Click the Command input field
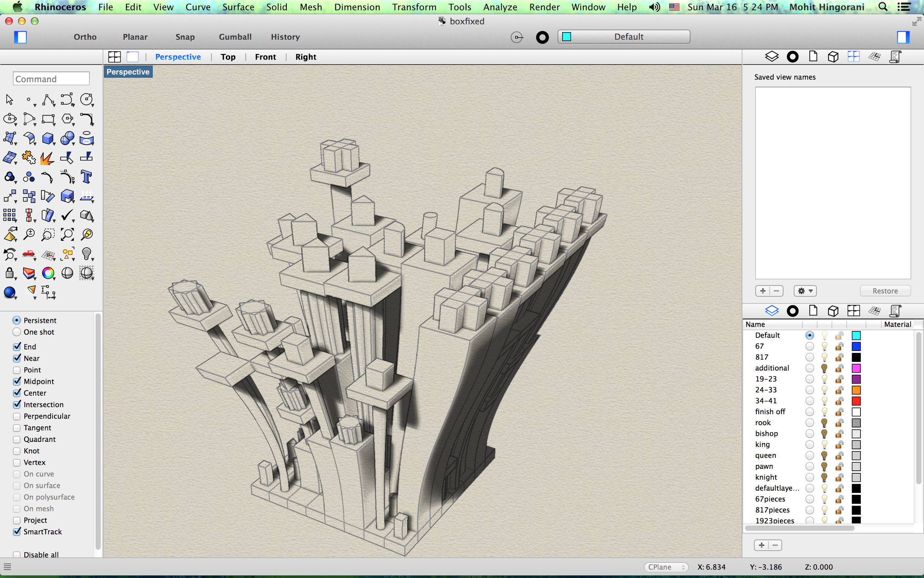 coord(51,79)
